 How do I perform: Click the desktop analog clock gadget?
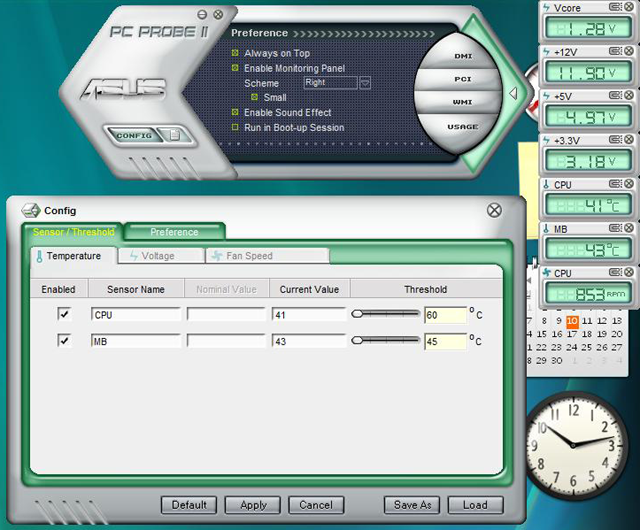click(575, 445)
